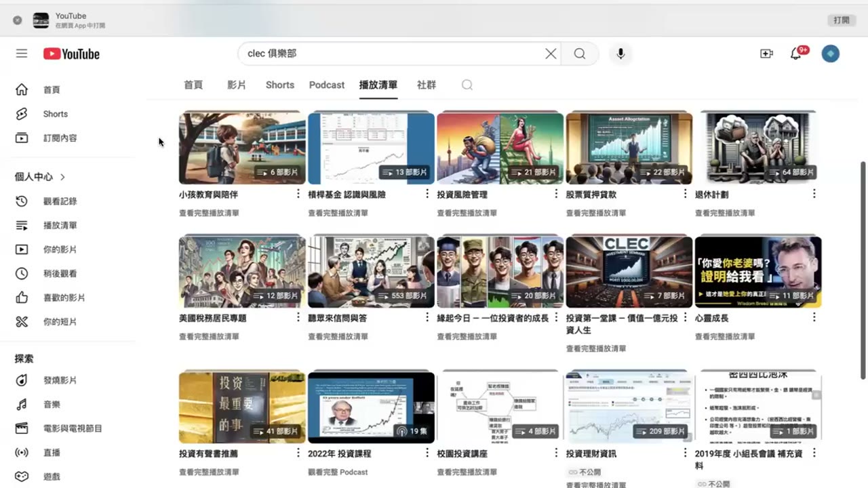This screenshot has width=868, height=488.
Task: Open more options for 聽眾來信問與答
Action: (x=427, y=317)
